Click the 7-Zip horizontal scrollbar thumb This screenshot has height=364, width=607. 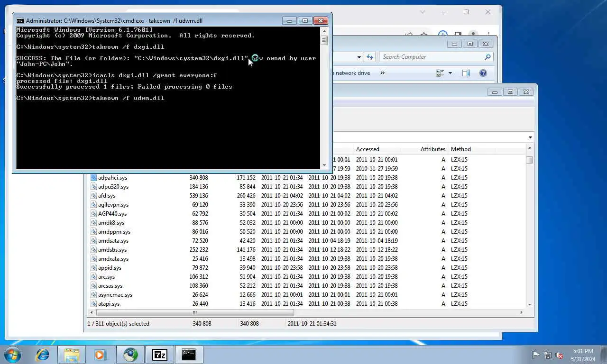[x=195, y=312]
